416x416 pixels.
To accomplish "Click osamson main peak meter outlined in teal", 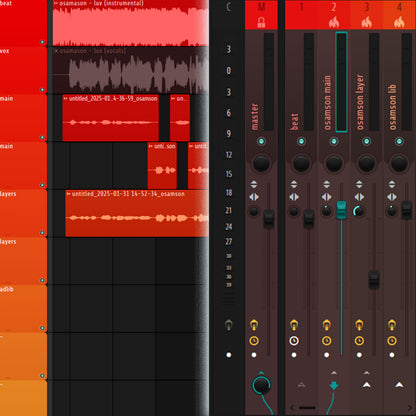I will tap(341, 82).
